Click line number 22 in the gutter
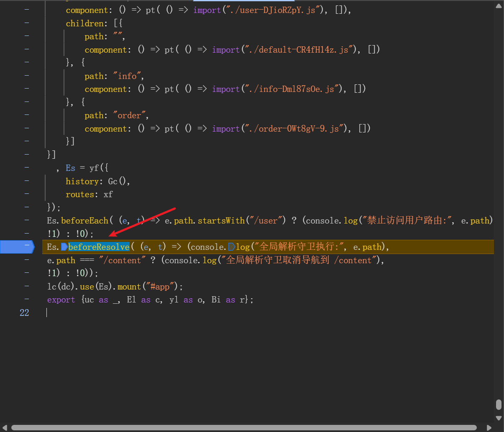This screenshot has height=432, width=504. tap(24, 313)
